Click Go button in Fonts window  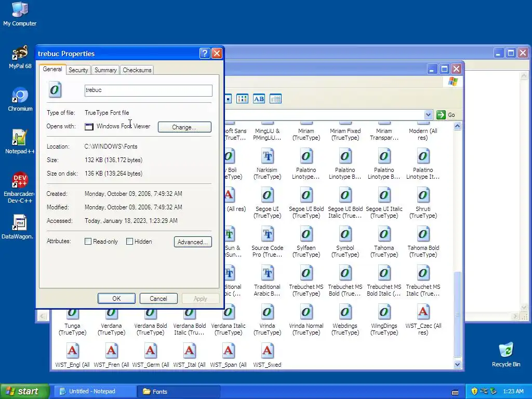point(446,115)
